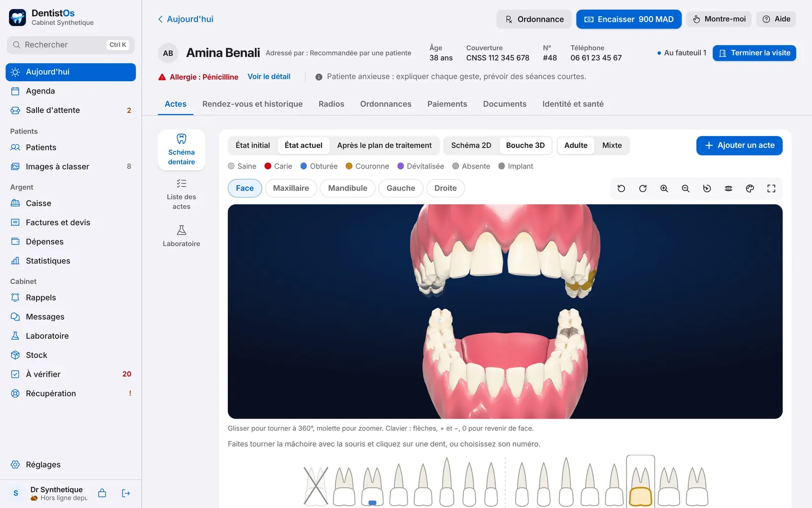Open Liste des actes panel
This screenshot has height=508, width=812.
point(181,195)
